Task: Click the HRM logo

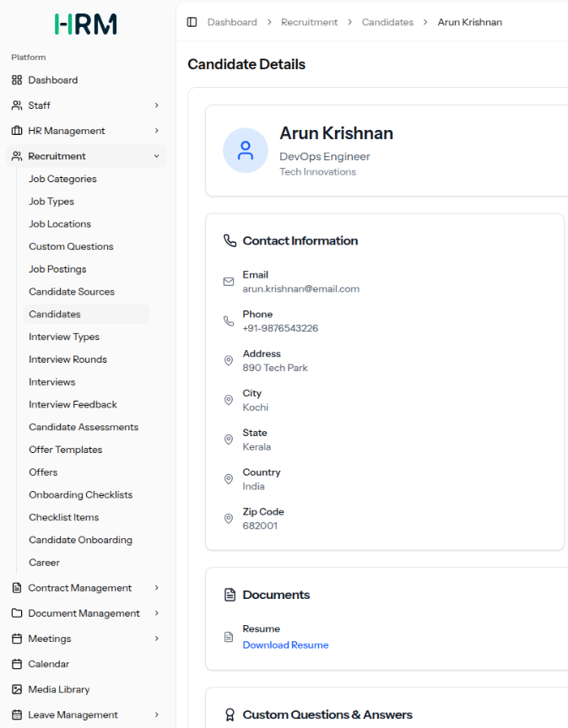Action: point(86,24)
